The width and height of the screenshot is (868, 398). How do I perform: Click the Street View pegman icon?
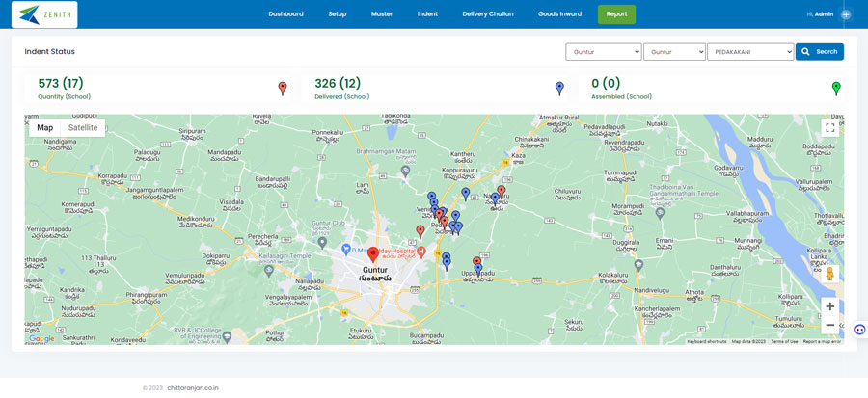pos(829,275)
